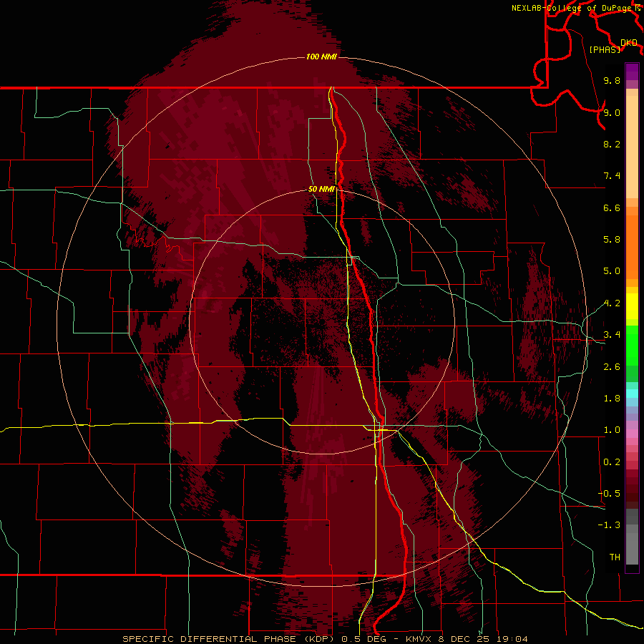Click the 6.6 value on the color scale
644x644 pixels.
click(612, 208)
